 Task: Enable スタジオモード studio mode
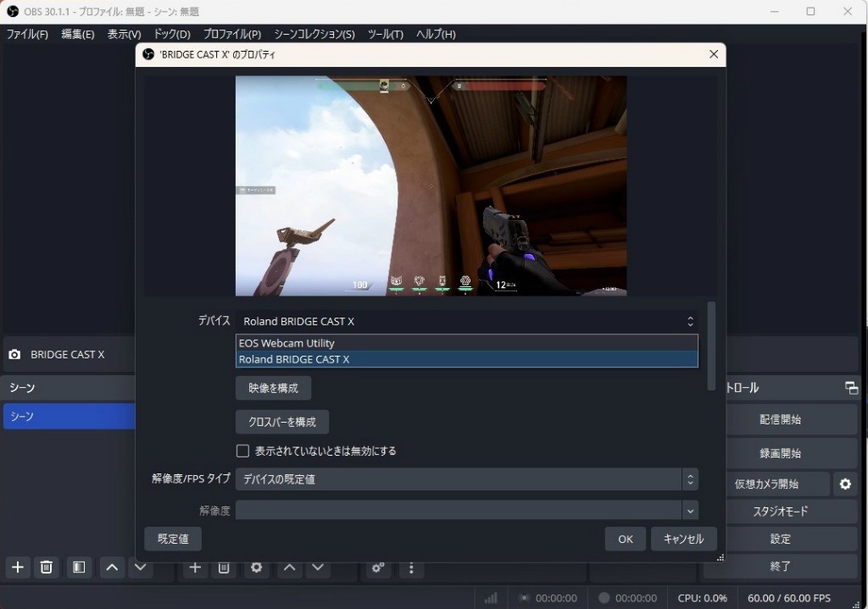point(780,511)
